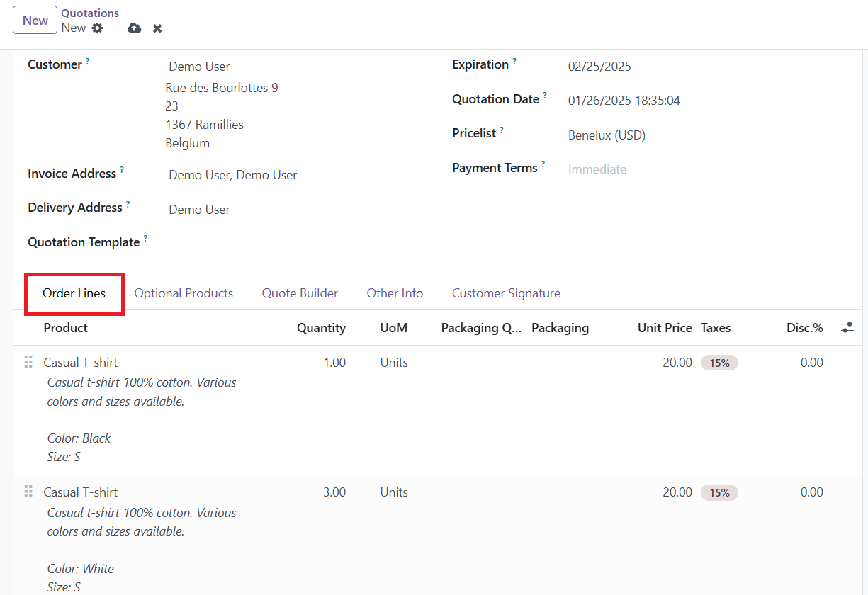This screenshot has height=595, width=868.
Task: Switch to the Other Info tab
Action: (x=395, y=293)
